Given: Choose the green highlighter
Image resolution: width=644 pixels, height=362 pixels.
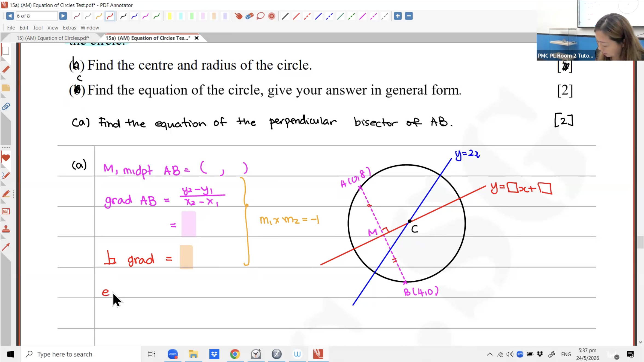Looking at the screenshot, I should 192,16.
